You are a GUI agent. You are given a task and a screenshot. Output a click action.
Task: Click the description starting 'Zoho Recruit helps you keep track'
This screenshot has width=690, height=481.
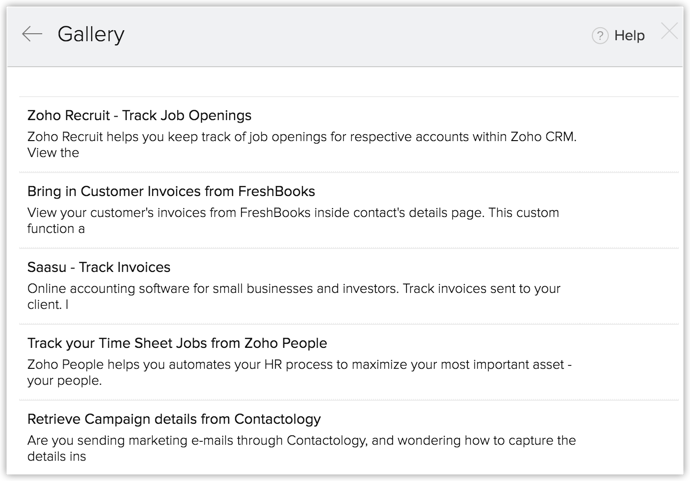click(x=303, y=136)
